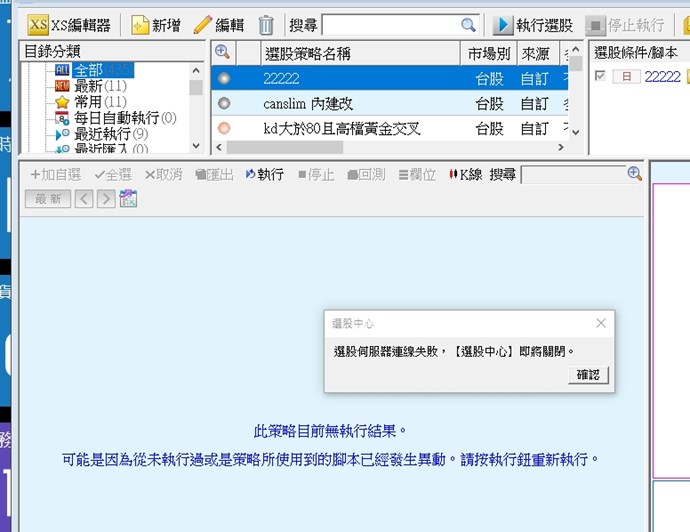The image size is (690, 532).
Task: Click the 最新 latest button
Action: tap(48, 199)
